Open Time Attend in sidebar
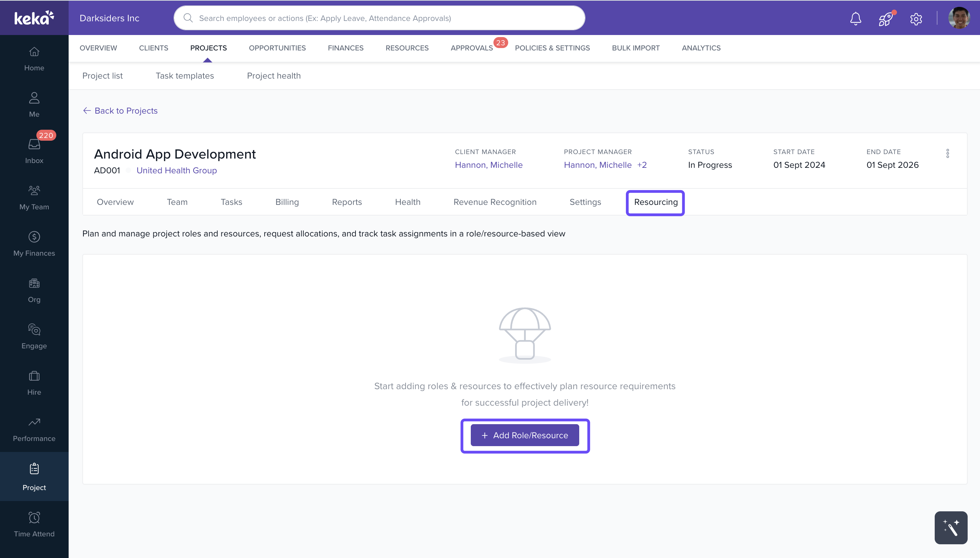 (x=34, y=524)
